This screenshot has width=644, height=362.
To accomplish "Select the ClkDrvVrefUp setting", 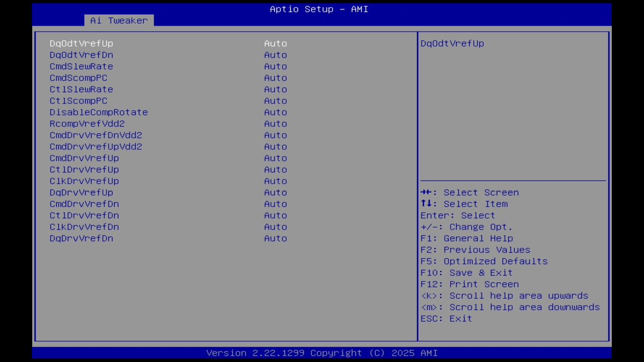I will pos(84,181).
